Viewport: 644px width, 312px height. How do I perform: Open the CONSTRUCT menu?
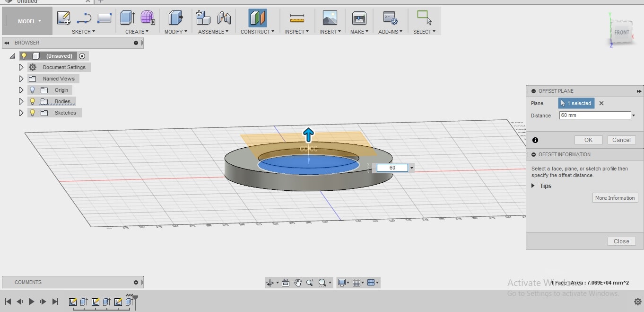pos(258,32)
